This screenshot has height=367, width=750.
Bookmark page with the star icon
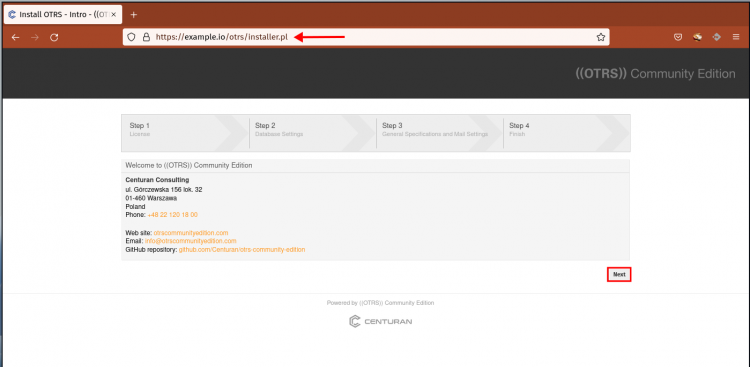601,37
